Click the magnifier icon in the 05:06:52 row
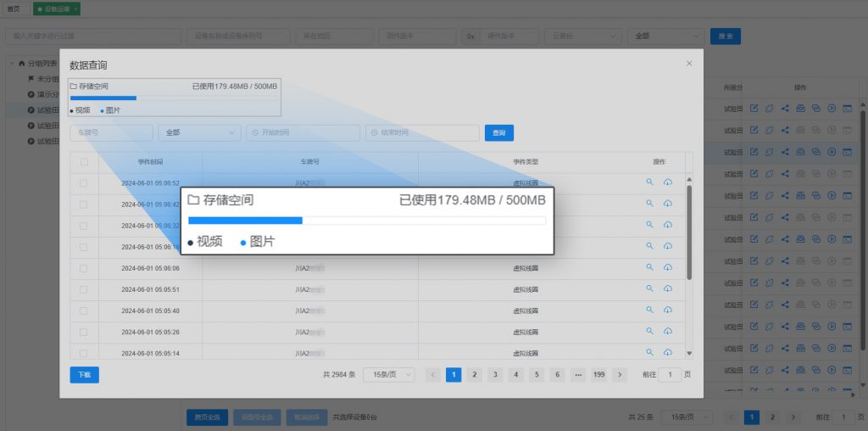This screenshot has width=868, height=431. pos(650,182)
